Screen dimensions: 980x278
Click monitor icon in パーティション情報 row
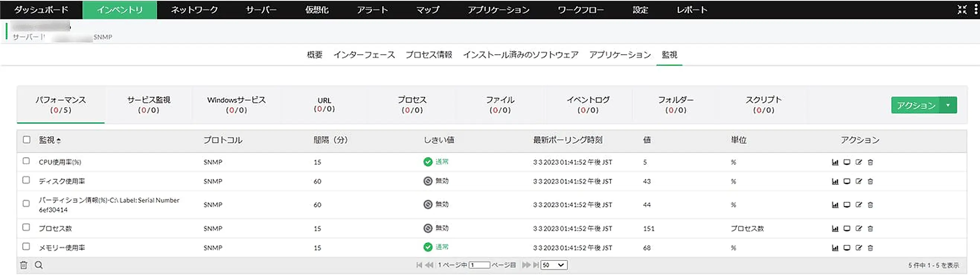[846, 205]
